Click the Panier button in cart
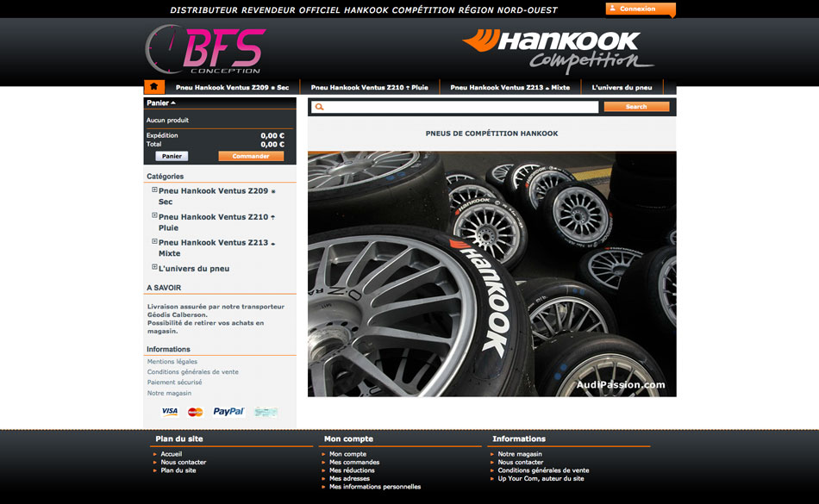The width and height of the screenshot is (819, 504). click(x=172, y=156)
